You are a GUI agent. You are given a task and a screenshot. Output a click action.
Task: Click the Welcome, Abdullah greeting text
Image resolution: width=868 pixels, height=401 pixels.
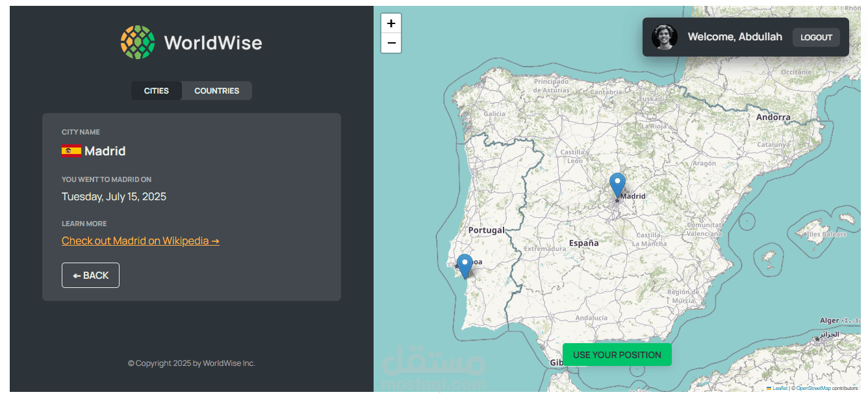pyautogui.click(x=735, y=36)
